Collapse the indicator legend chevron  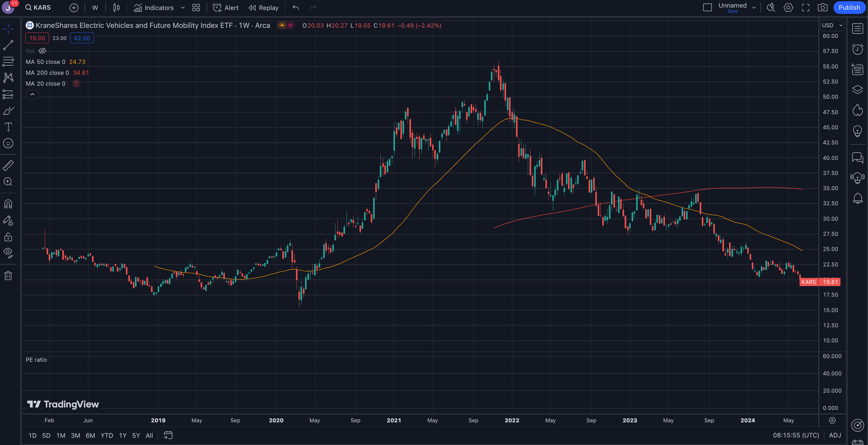32,94
